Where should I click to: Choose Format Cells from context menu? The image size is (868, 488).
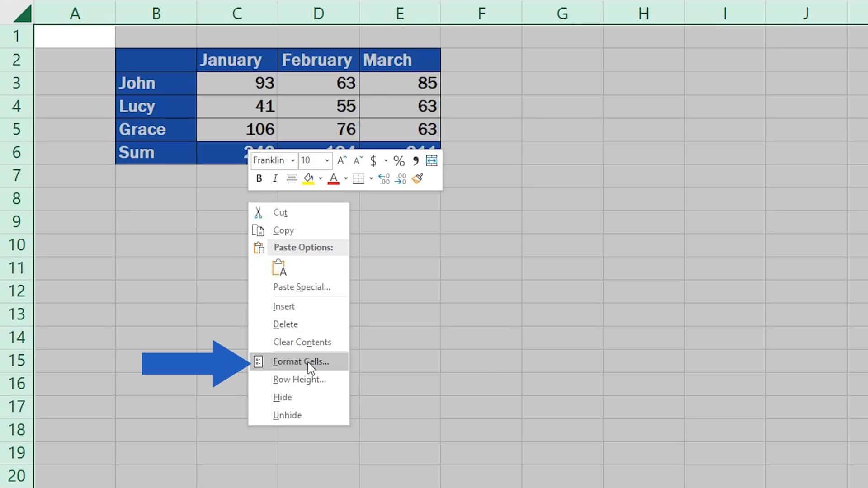pyautogui.click(x=301, y=361)
